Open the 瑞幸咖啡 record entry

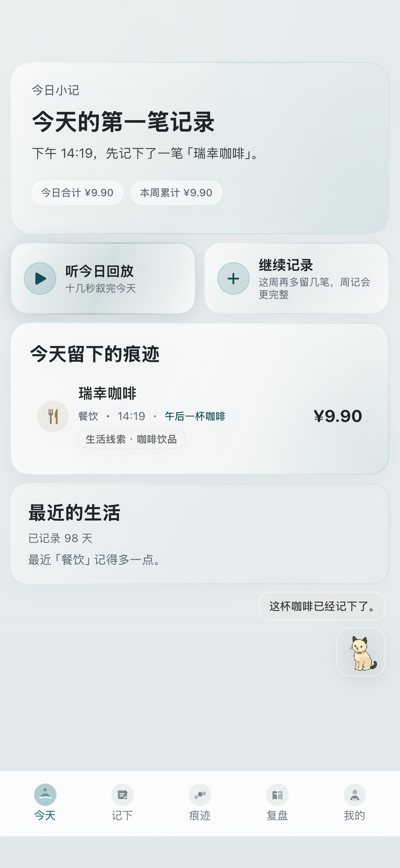(x=200, y=417)
